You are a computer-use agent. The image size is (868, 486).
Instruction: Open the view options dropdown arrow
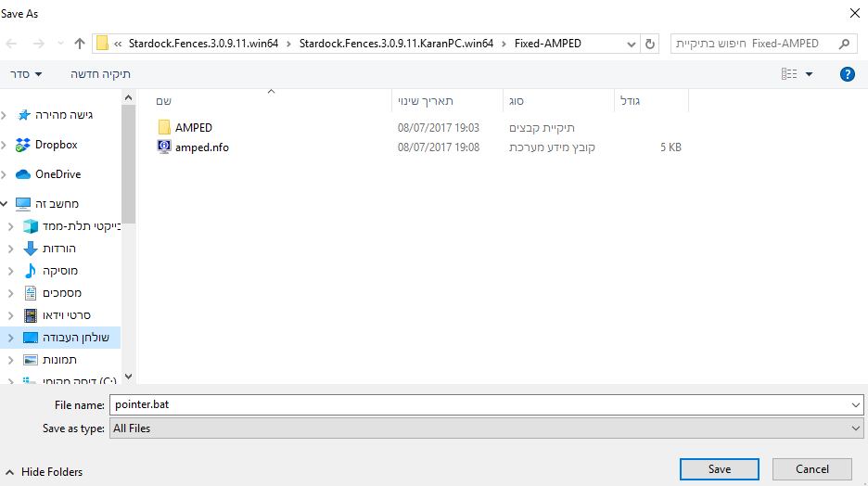[x=809, y=74]
